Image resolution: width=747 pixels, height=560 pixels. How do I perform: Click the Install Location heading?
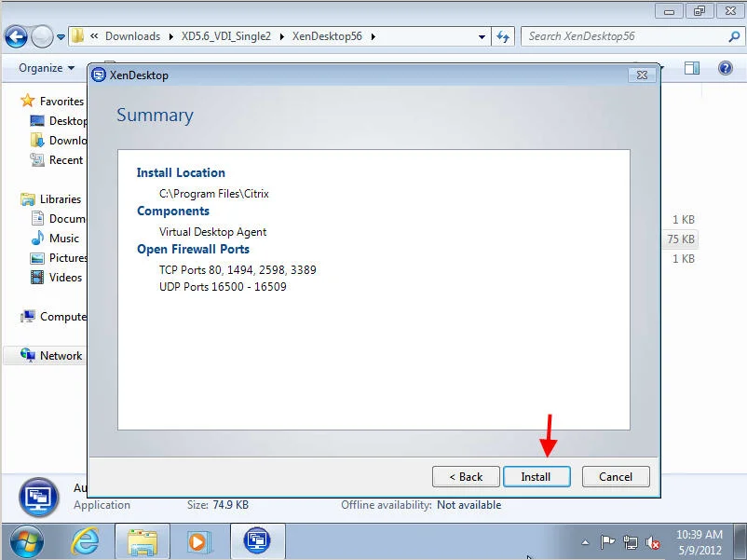click(181, 172)
